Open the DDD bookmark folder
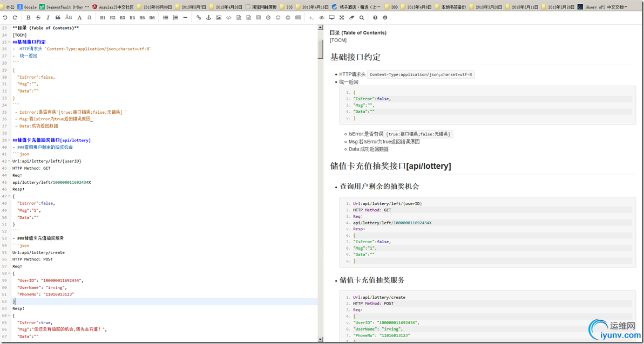 click(391, 7)
